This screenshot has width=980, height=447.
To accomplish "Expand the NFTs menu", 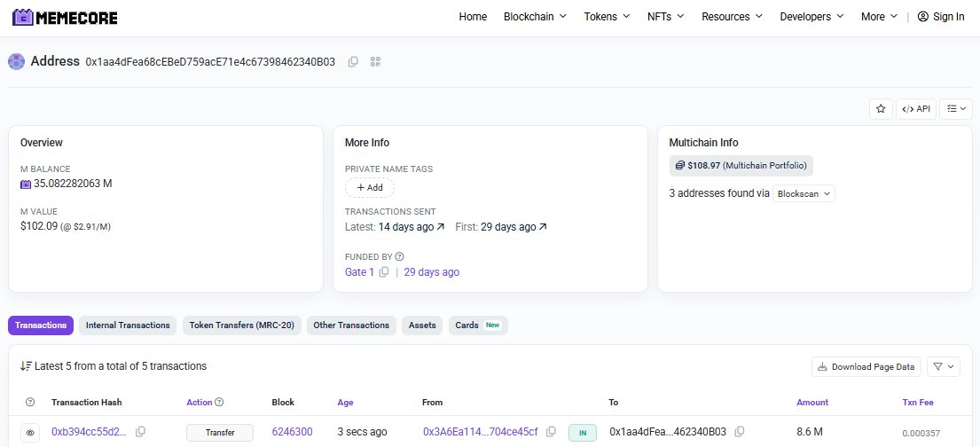I will [666, 17].
